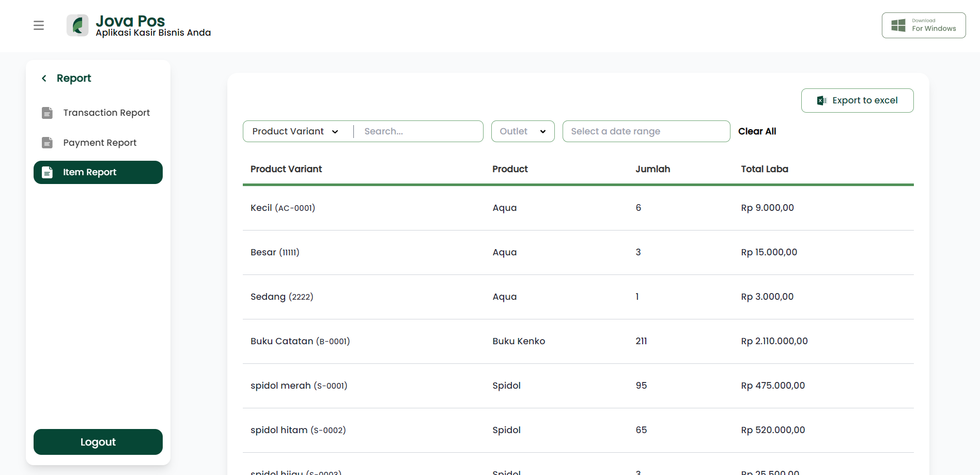The height and width of the screenshot is (475, 980).
Task: Click the Excel icon in export button
Action: [x=821, y=100]
